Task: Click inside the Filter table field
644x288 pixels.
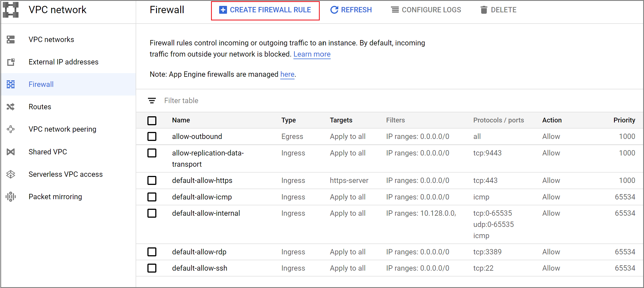Action: pyautogui.click(x=181, y=100)
